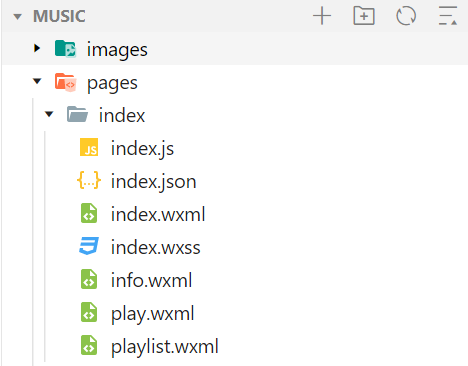Click the yellow JS file icon

coord(89,147)
